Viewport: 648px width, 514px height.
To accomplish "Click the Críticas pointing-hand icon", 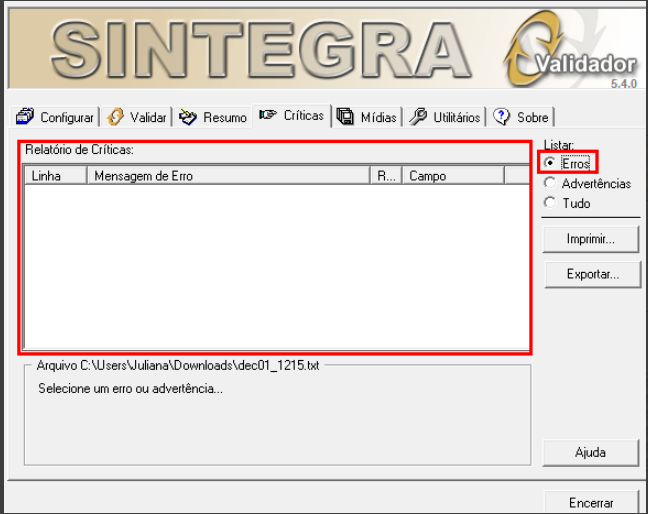I will click(x=268, y=114).
